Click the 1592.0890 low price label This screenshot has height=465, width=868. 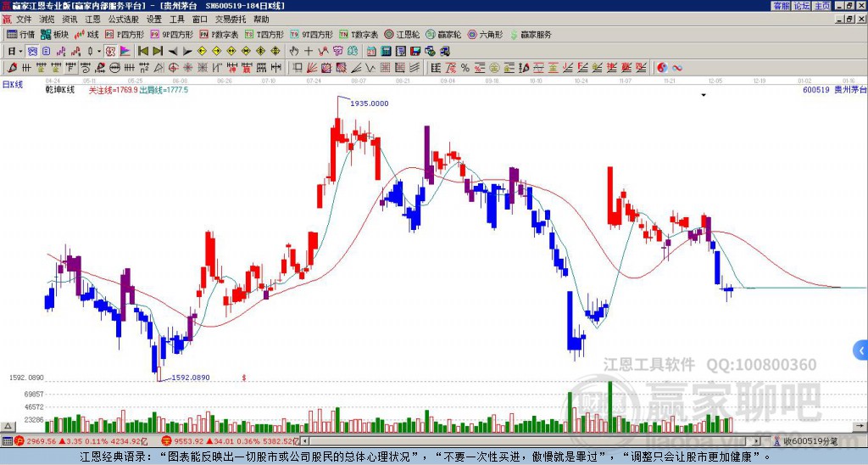coord(191,378)
